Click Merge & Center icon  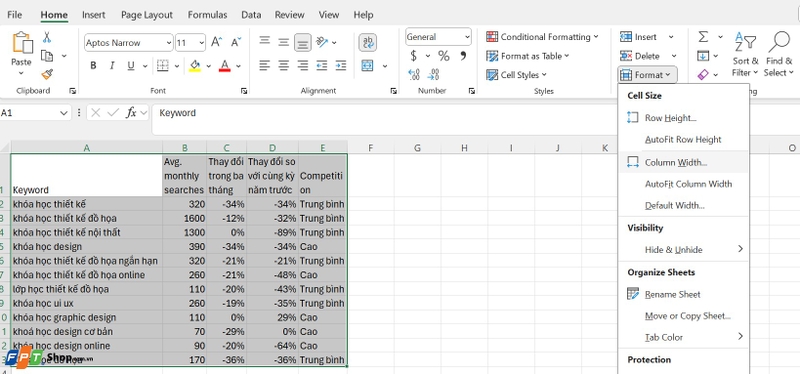click(367, 65)
